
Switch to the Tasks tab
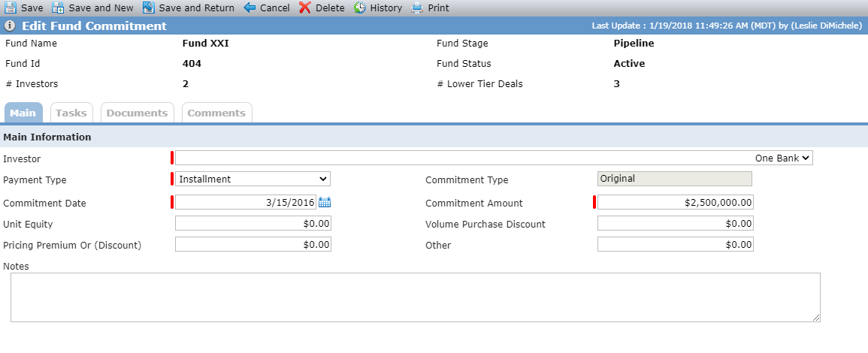(71, 113)
